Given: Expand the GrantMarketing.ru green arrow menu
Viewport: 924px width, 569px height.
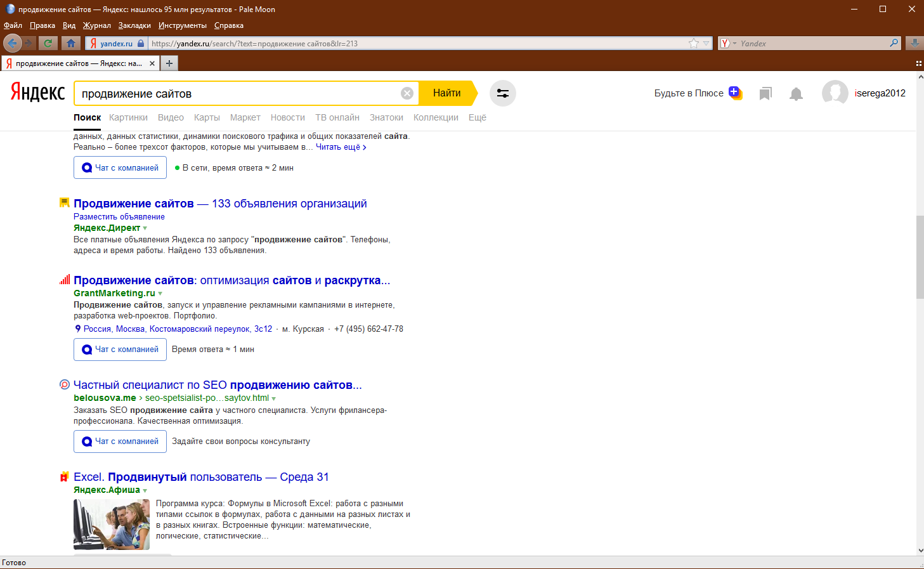Looking at the screenshot, I should tap(160, 294).
